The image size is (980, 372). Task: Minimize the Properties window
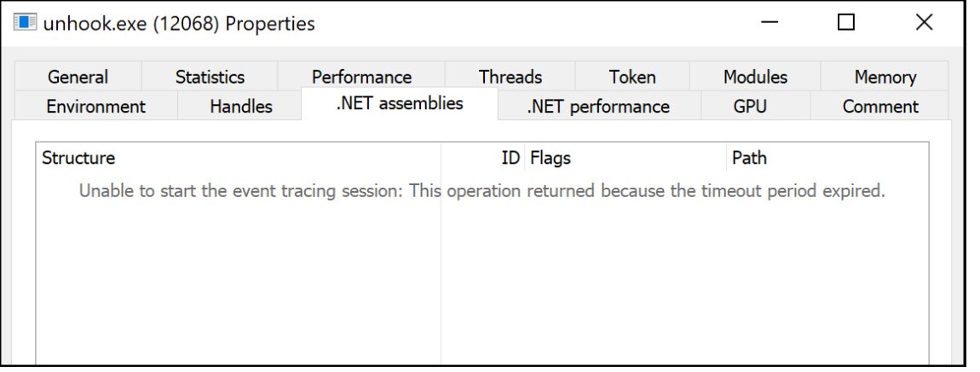(x=770, y=22)
